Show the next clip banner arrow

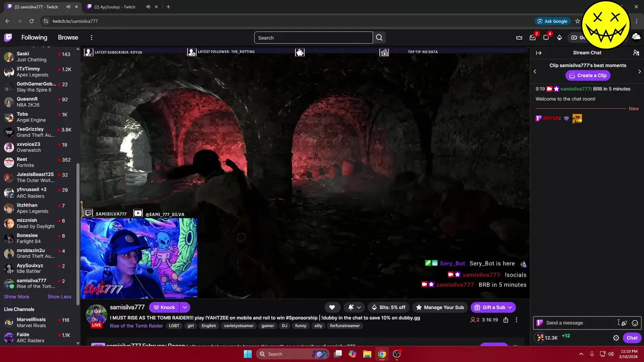point(639,71)
